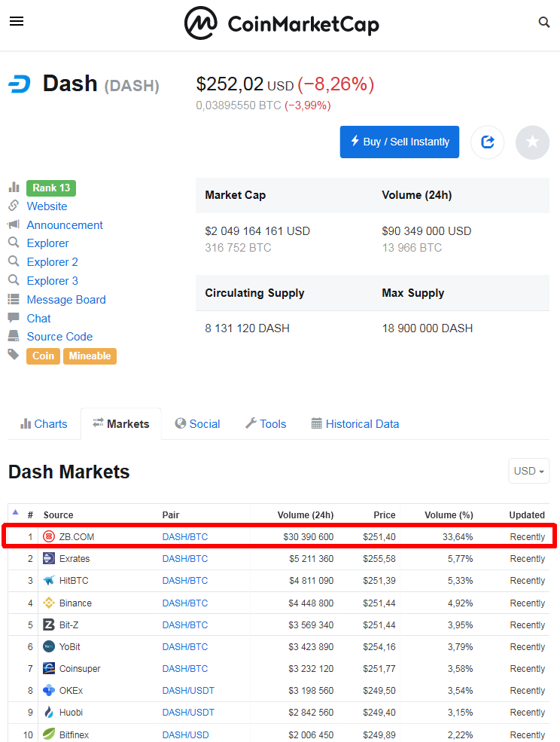Open the search magnifier icon
Screen dimensions: 560x742
pyautogui.click(x=544, y=22)
